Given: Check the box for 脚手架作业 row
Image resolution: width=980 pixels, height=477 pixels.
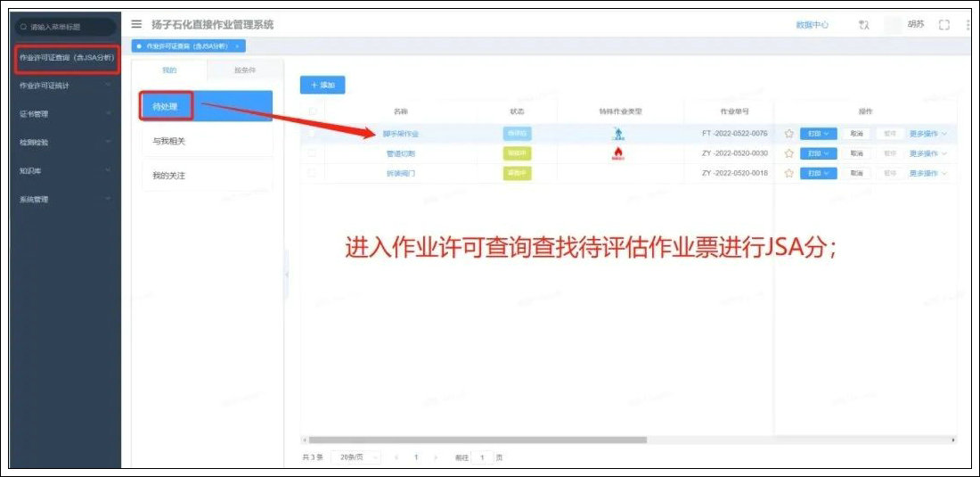Looking at the screenshot, I should tap(312, 134).
